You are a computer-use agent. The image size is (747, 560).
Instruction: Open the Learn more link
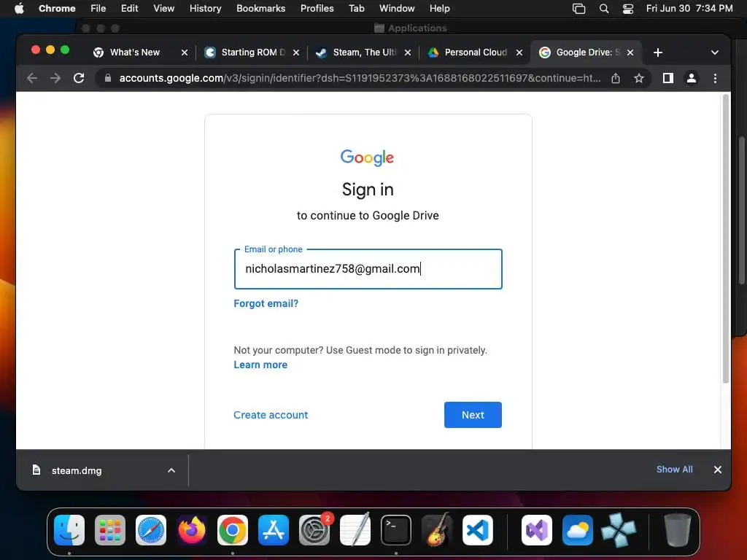point(260,365)
